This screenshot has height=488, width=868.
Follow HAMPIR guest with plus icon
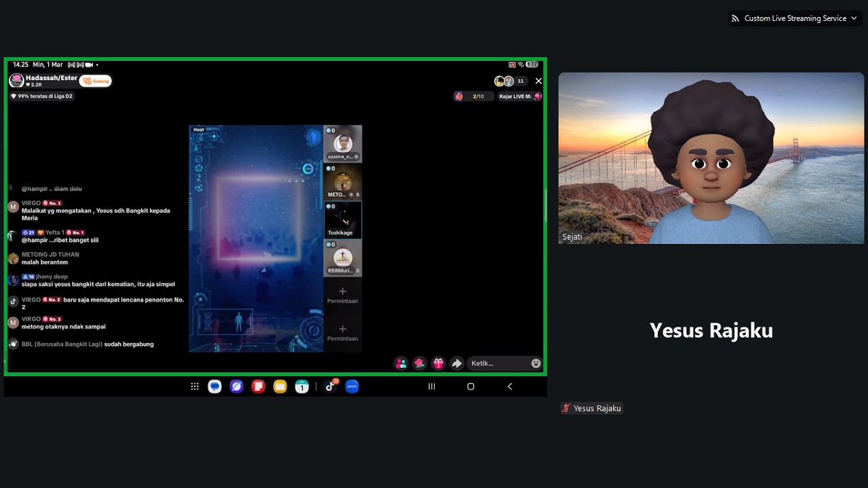point(357,157)
